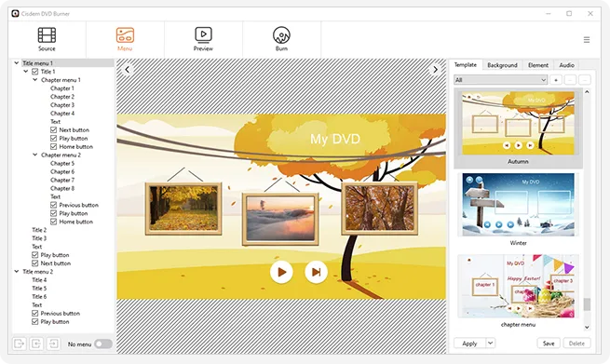Select Text item under Chapter menu 1
This screenshot has width=610, height=364.
[56, 122]
